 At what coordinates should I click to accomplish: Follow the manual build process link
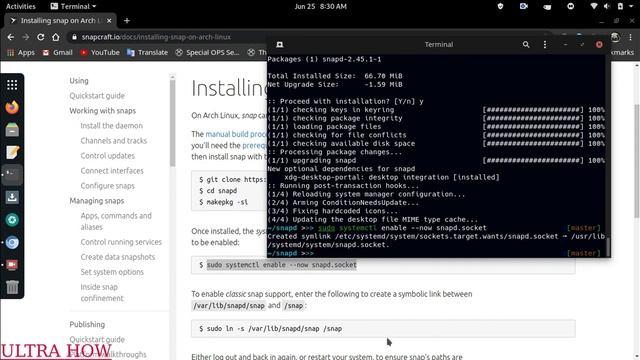point(236,134)
